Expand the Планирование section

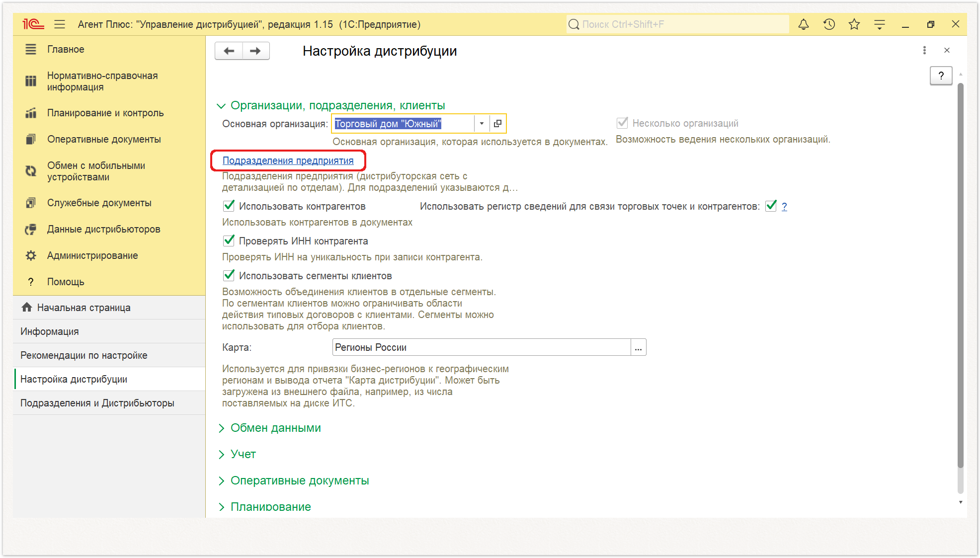(221, 507)
